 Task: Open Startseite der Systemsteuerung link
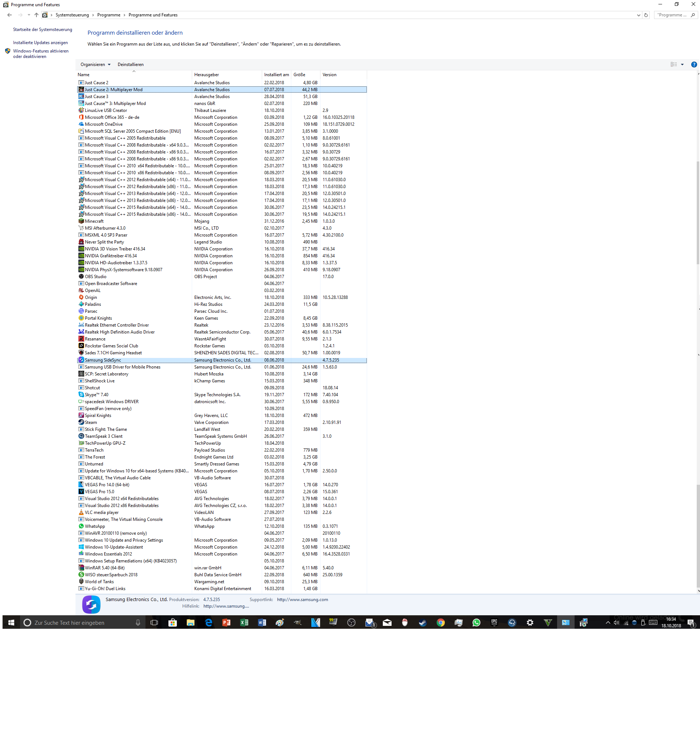pyautogui.click(x=42, y=30)
